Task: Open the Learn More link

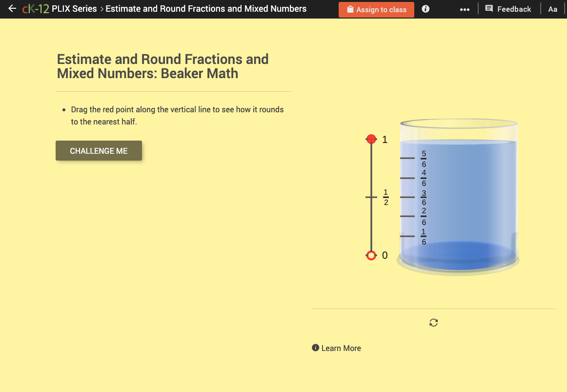Action: pyautogui.click(x=342, y=348)
